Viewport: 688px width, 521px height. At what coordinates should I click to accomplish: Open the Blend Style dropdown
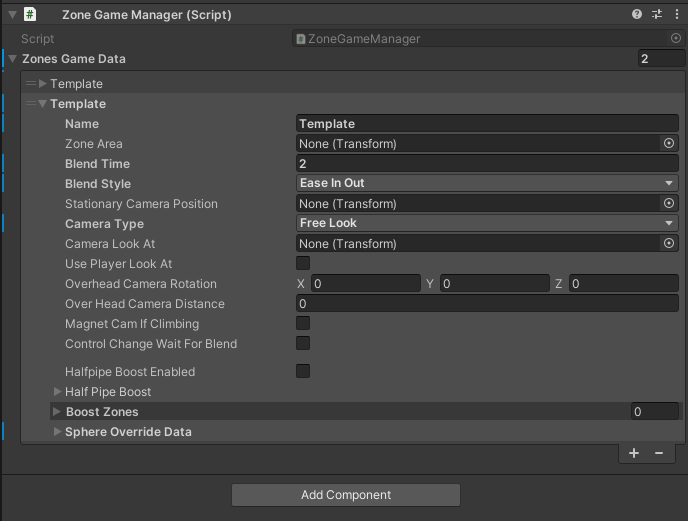pos(487,183)
